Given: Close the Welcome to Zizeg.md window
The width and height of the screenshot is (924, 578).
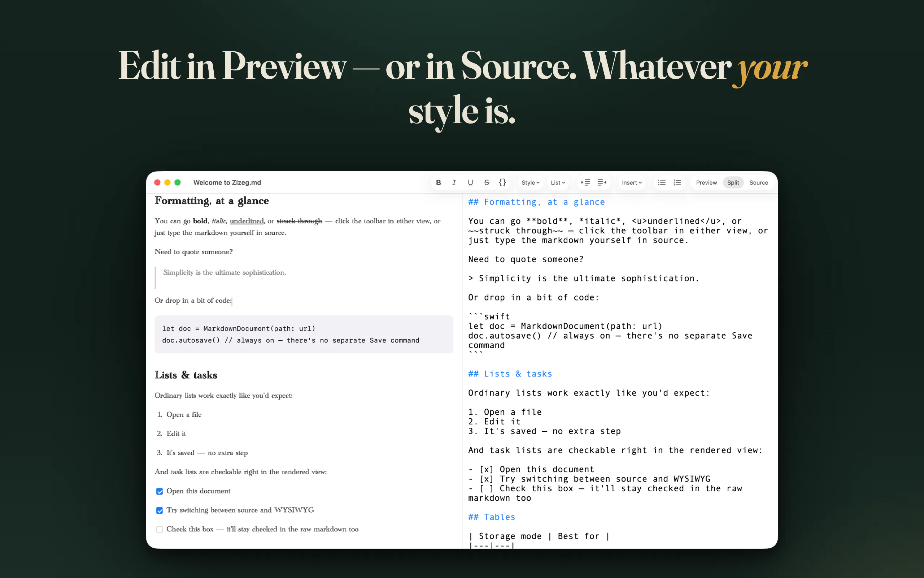Looking at the screenshot, I should pos(157,183).
